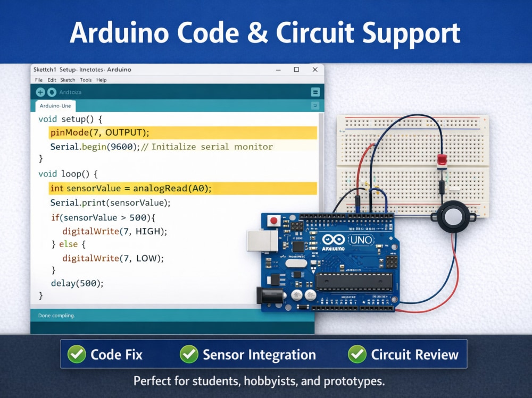Open the File menu

39,80
